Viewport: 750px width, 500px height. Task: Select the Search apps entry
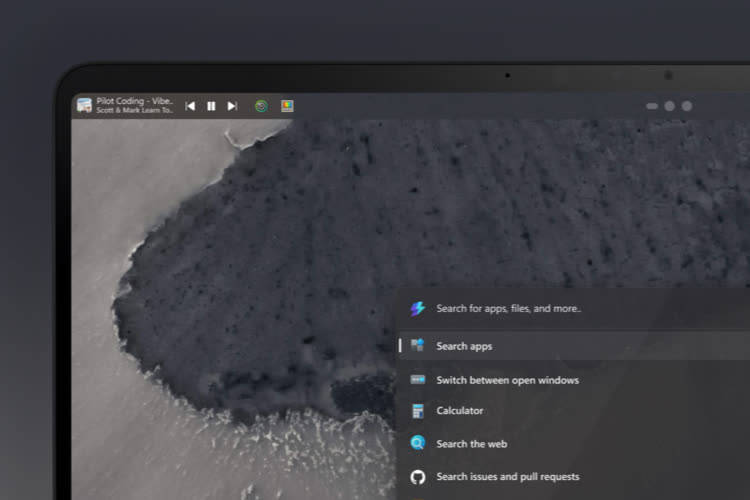(x=464, y=346)
